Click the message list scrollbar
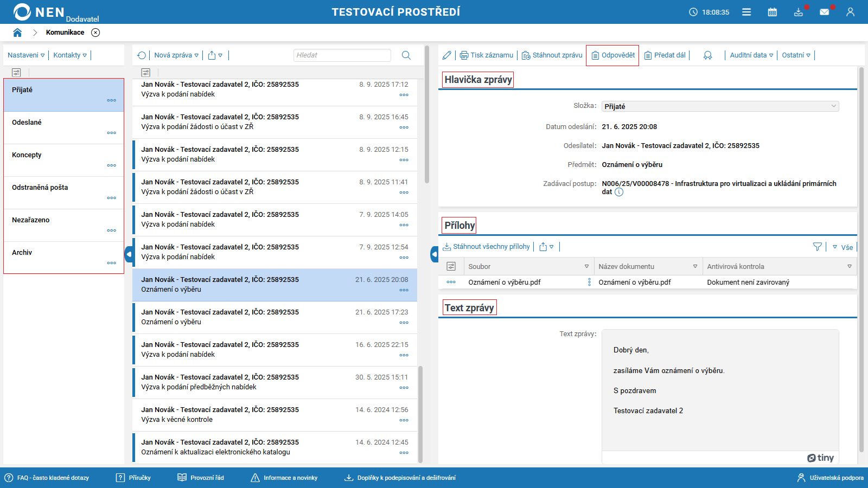The image size is (868, 488). [x=420, y=414]
